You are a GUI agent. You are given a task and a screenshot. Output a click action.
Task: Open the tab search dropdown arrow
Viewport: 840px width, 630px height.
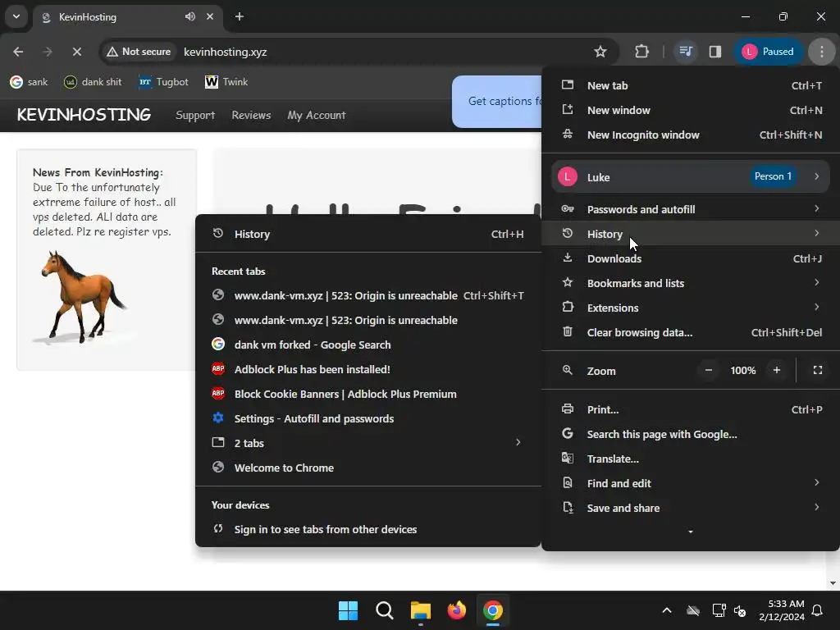pos(16,16)
